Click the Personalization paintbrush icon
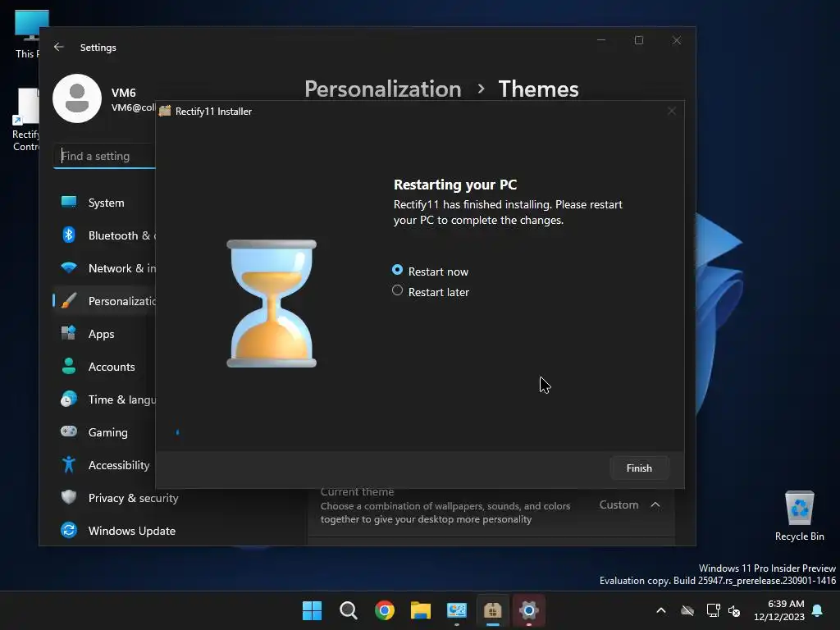 coord(69,300)
